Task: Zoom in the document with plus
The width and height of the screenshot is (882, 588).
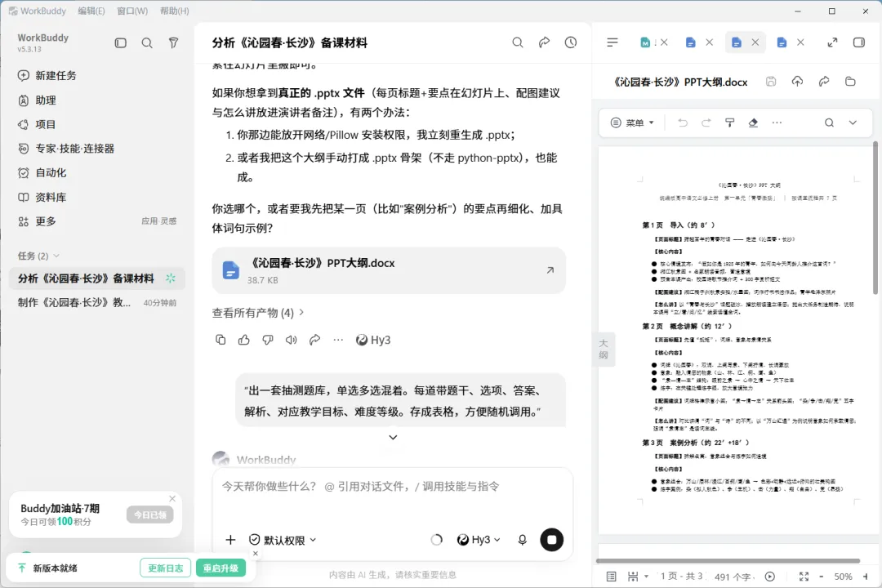Action: point(865,577)
